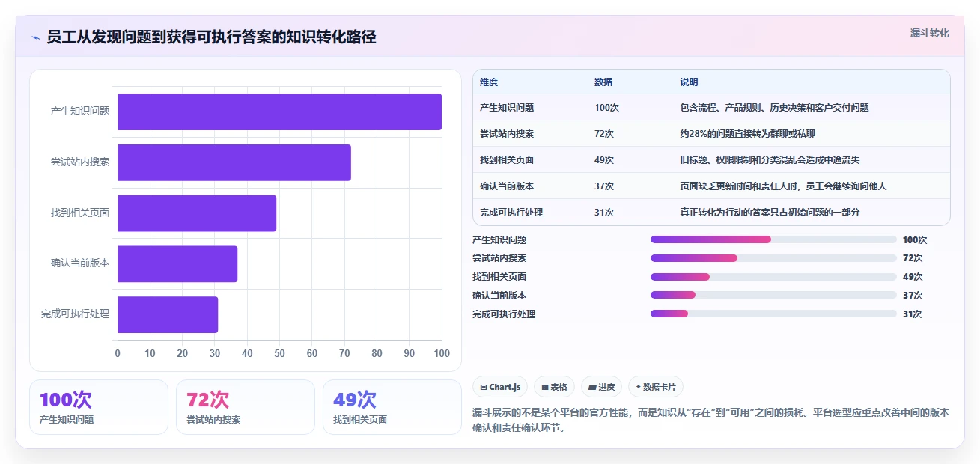
Task: Click the 完成可执行处理 y-axis label in the chart
Action: pos(75,314)
